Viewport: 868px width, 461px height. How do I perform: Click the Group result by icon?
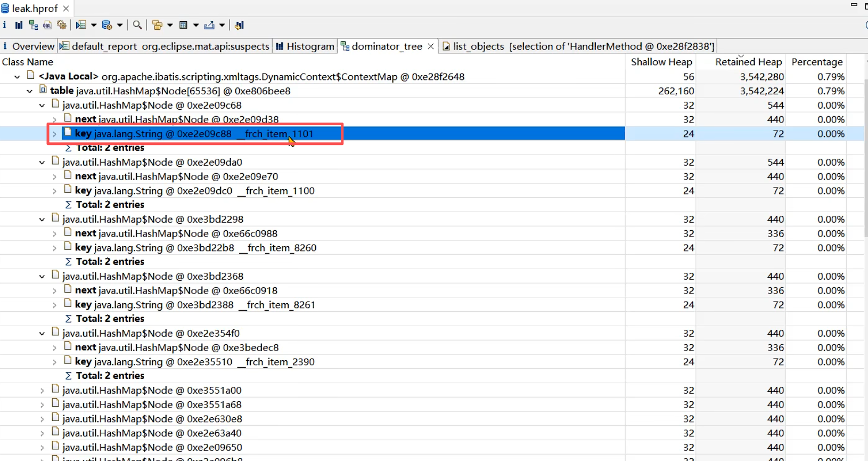pos(157,25)
